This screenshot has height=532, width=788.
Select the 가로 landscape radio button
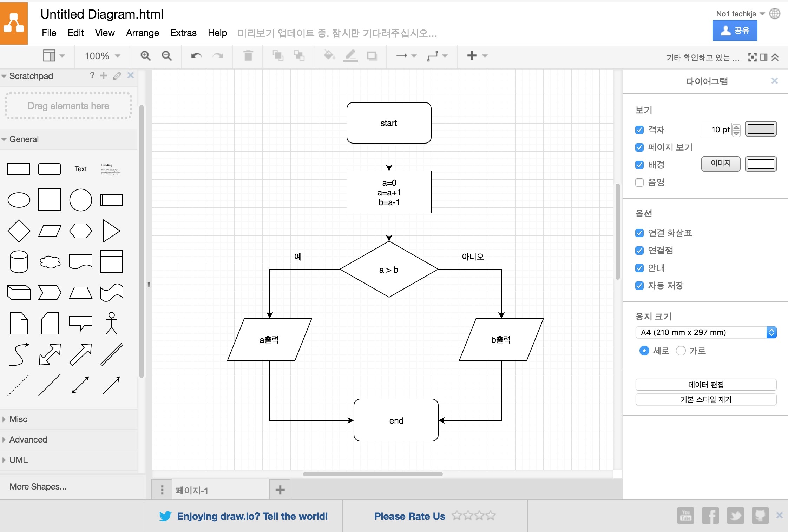coord(681,351)
